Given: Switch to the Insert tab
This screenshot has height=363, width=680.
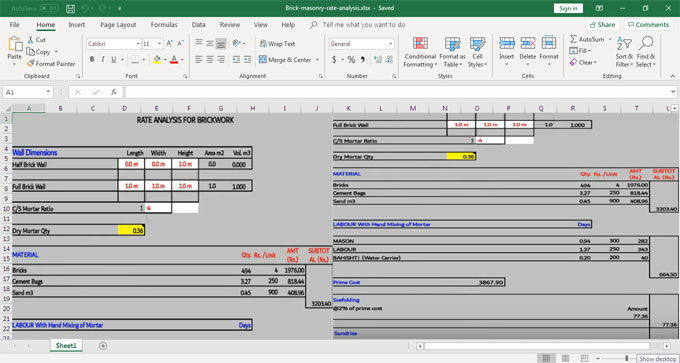Looking at the screenshot, I should [77, 25].
